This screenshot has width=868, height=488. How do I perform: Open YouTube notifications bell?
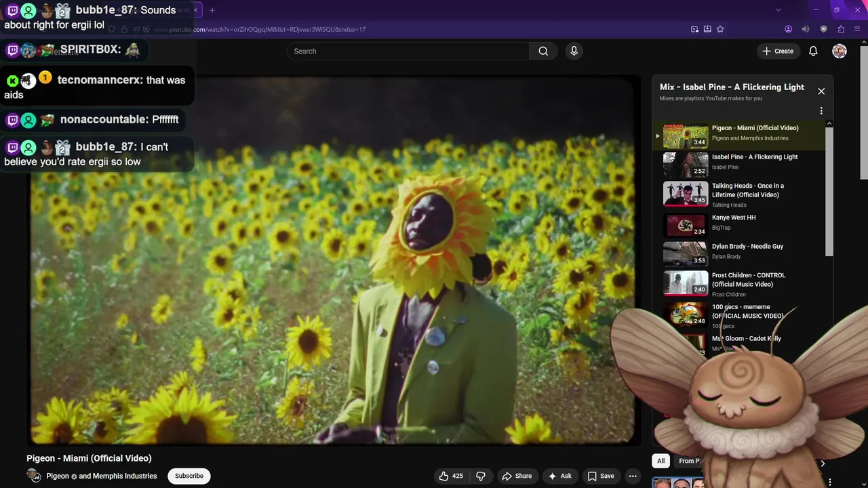tap(813, 51)
